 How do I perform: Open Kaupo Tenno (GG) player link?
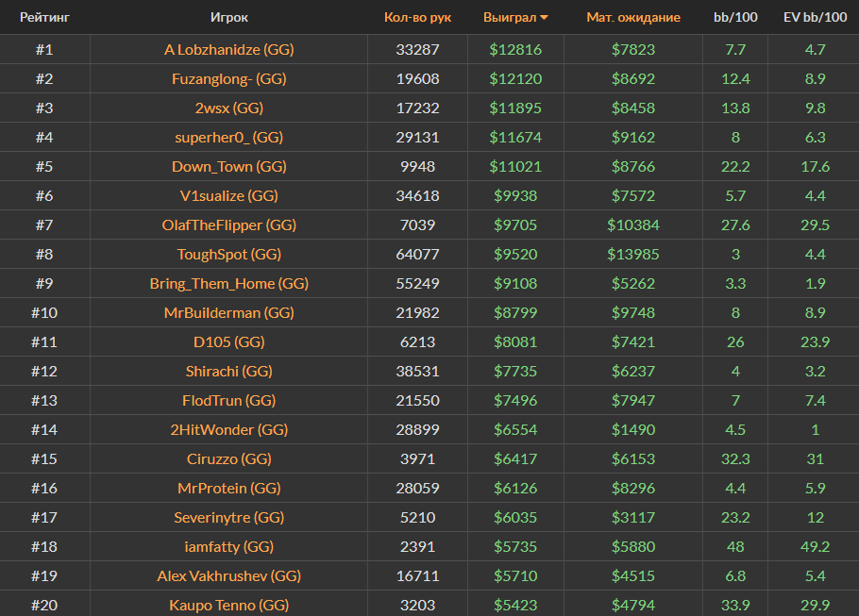click(x=229, y=605)
